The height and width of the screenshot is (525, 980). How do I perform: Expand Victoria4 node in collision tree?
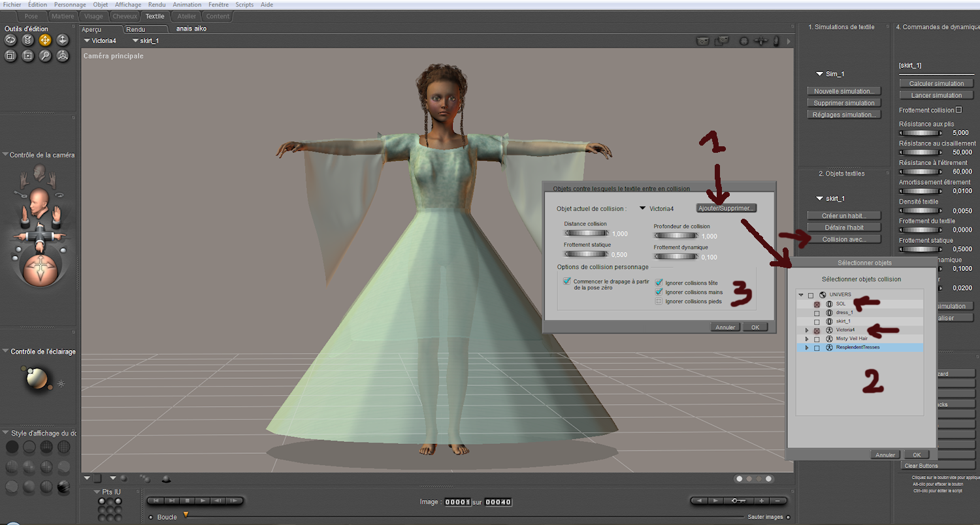tap(807, 330)
